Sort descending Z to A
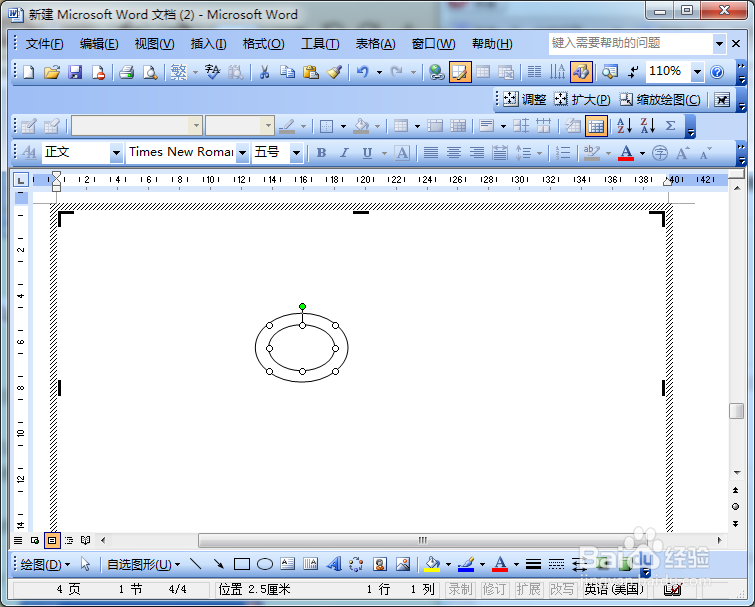 [648, 126]
